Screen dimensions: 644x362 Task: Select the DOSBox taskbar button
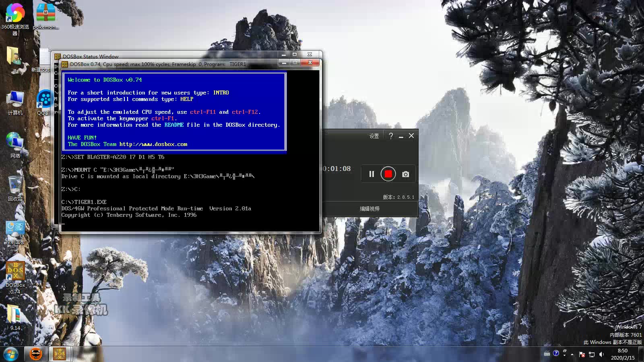click(60, 354)
